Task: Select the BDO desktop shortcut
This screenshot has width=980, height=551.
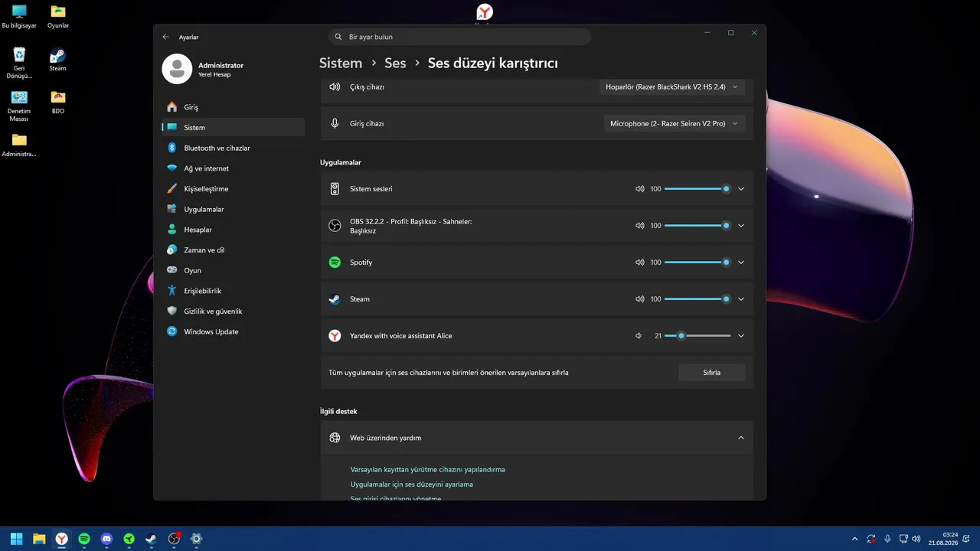Action: pos(58,103)
